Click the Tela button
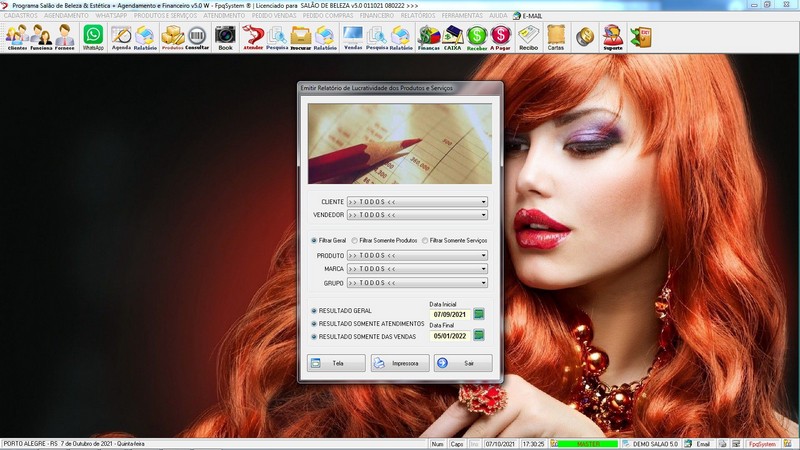This screenshot has height=450, width=800. click(335, 363)
